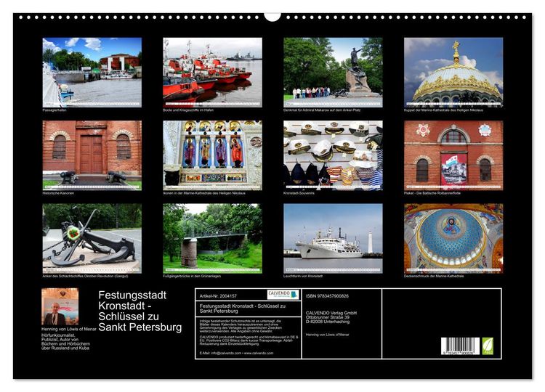Viewport: 545px width, 392px height.
Task: Open the cathedral icons photo
Action: [x=212, y=155]
